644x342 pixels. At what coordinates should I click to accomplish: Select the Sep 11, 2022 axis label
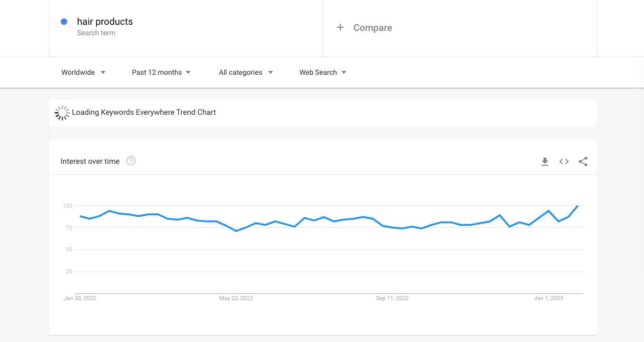pyautogui.click(x=392, y=298)
